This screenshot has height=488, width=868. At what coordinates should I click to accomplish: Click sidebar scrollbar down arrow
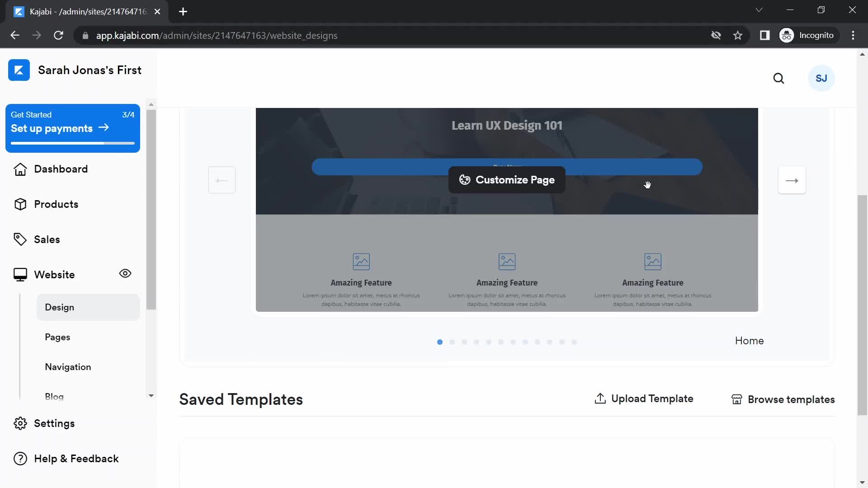point(151,396)
